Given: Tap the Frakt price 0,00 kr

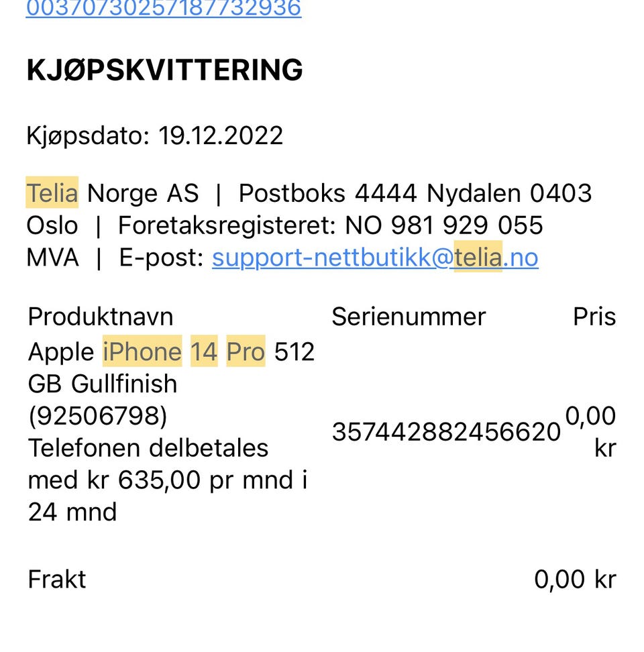Looking at the screenshot, I should 575,579.
